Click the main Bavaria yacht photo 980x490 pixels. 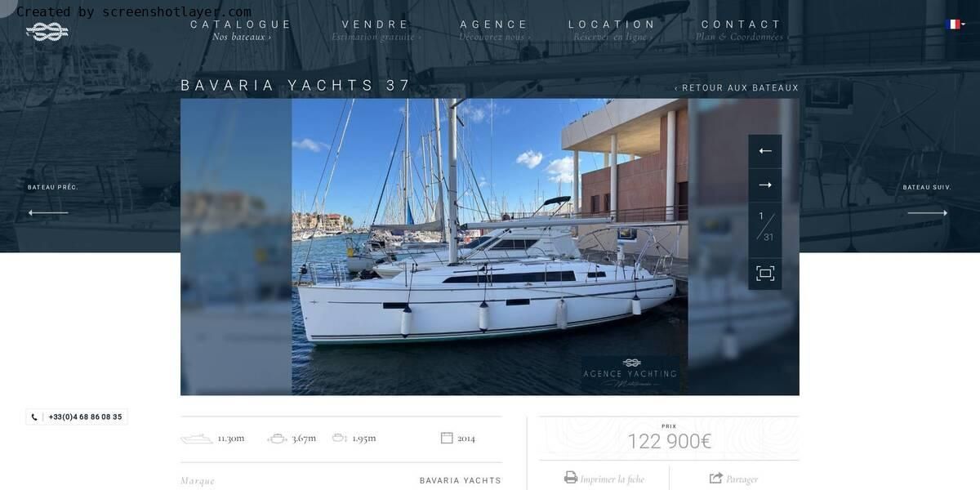[x=490, y=247]
